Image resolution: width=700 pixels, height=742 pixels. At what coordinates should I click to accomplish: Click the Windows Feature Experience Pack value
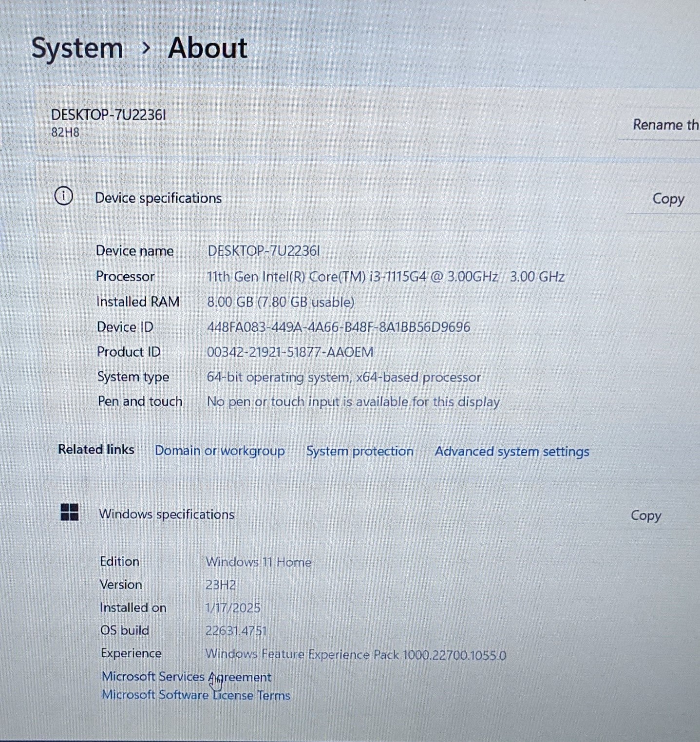tap(356, 654)
